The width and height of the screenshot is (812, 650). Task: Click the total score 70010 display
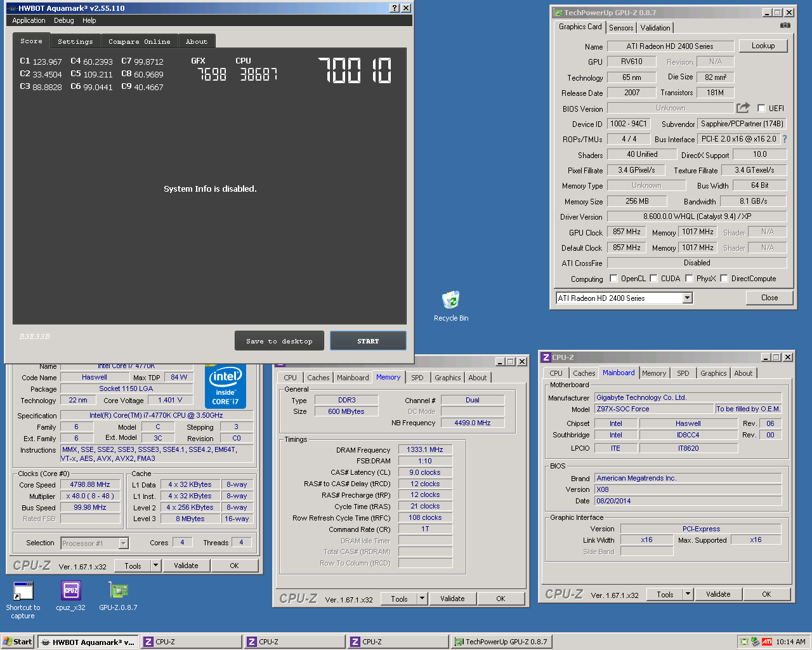(355, 70)
